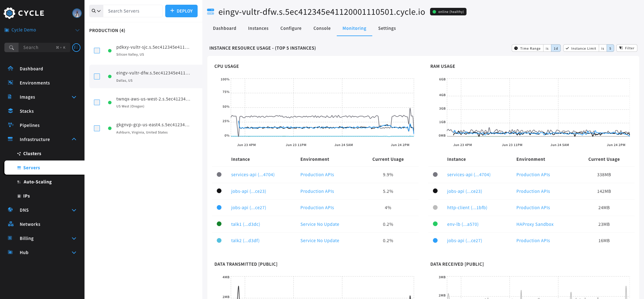
Task: Click the Pipelines sidebar icon
Action: coord(10,125)
